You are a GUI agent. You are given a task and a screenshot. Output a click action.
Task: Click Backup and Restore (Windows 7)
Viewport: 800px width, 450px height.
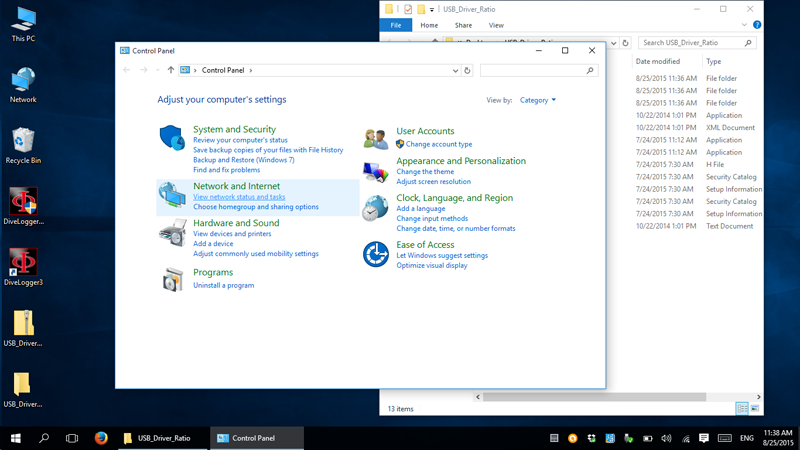coord(243,160)
